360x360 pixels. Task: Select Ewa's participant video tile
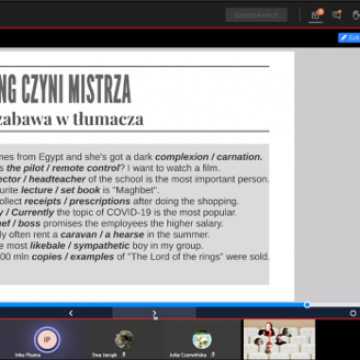pyautogui.click(x=125, y=339)
